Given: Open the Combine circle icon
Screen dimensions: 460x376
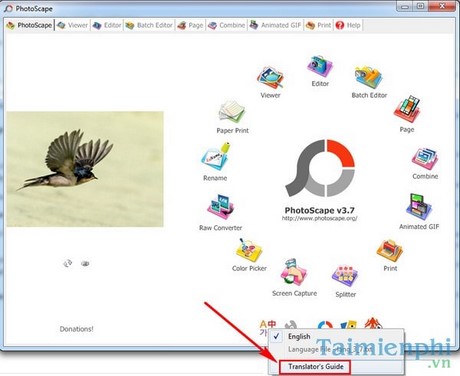Looking at the screenshot, I should (x=425, y=159).
